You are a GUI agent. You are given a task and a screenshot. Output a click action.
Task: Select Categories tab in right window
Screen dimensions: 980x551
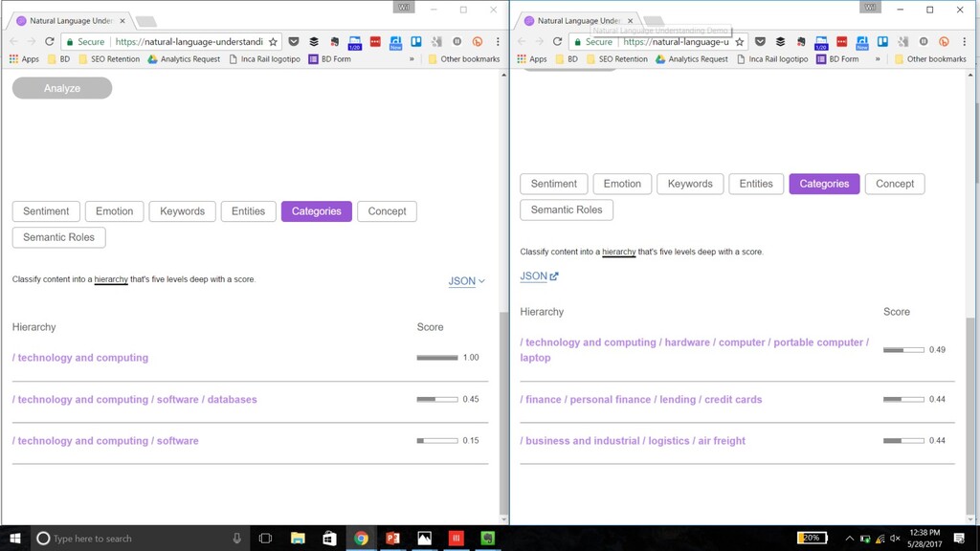point(824,184)
